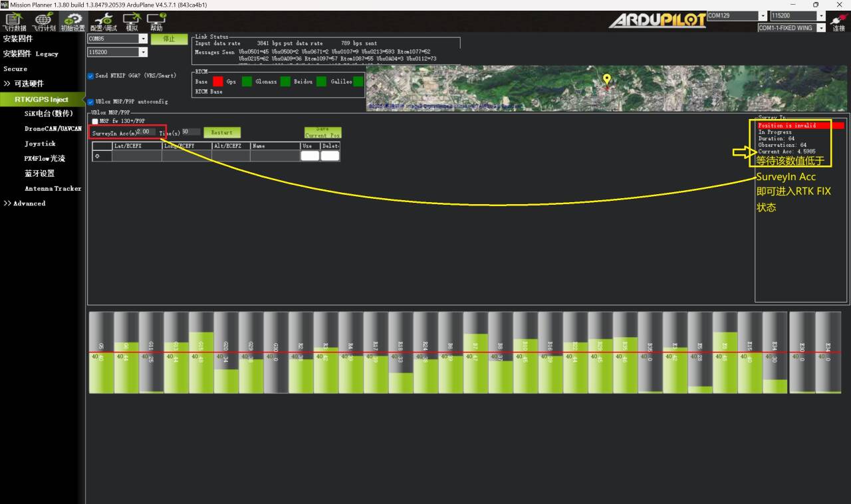
Task: Click the ArduPilot logo
Action: click(x=657, y=20)
